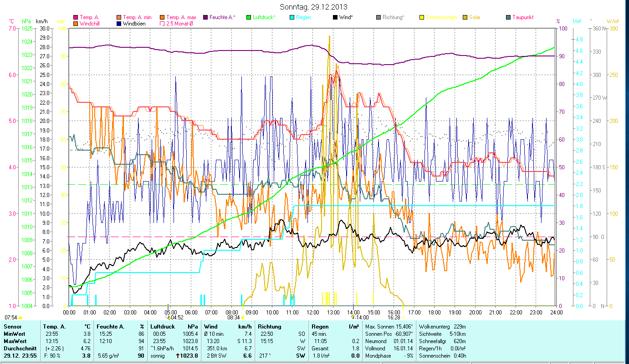This screenshot has height=364, width=629.
Task: Click the black Wind* legend square
Action: [x=335, y=17]
